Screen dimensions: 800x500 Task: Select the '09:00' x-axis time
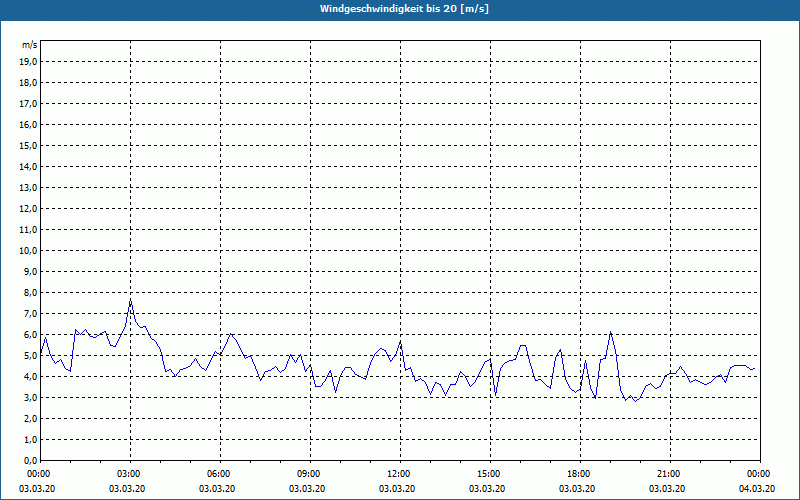point(310,474)
